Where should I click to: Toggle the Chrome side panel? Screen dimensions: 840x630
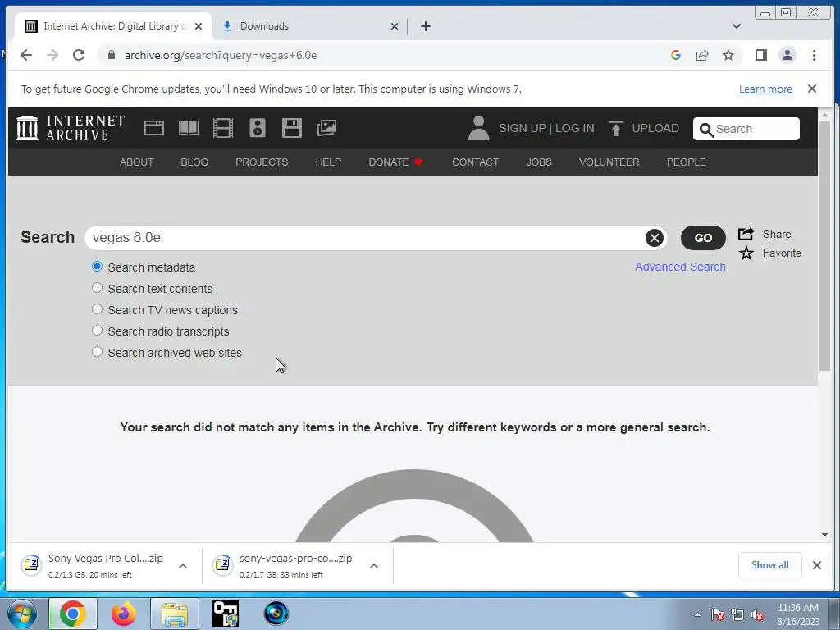click(x=760, y=55)
